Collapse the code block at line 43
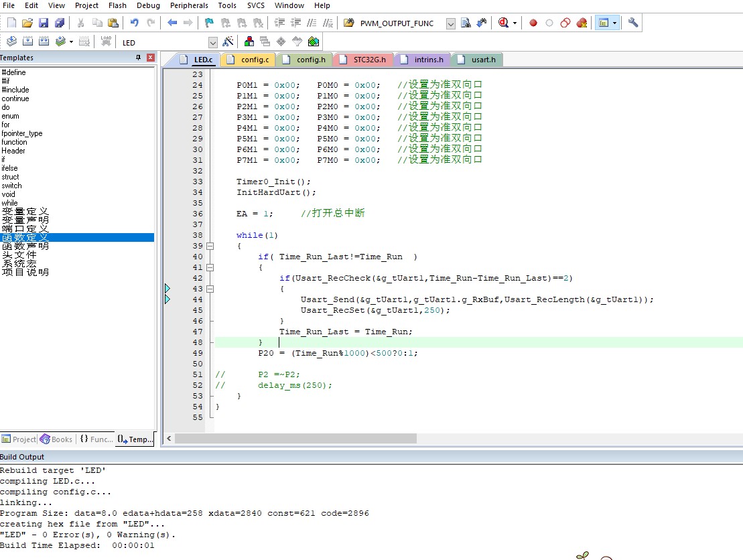 210,289
